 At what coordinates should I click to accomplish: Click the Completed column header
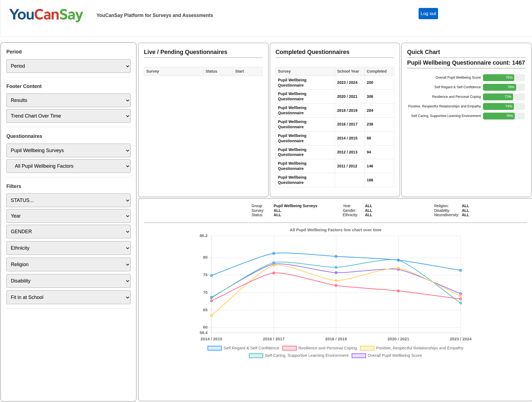(x=376, y=71)
